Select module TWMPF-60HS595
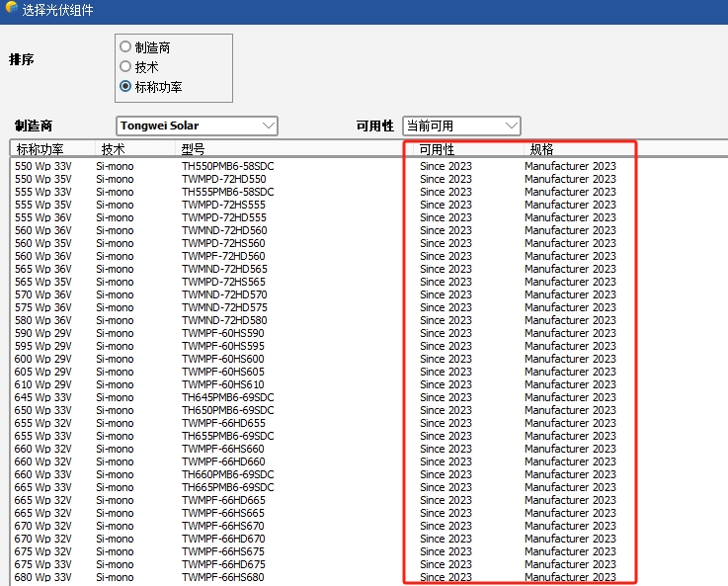Viewport: 728px width, 586px height. click(223, 346)
